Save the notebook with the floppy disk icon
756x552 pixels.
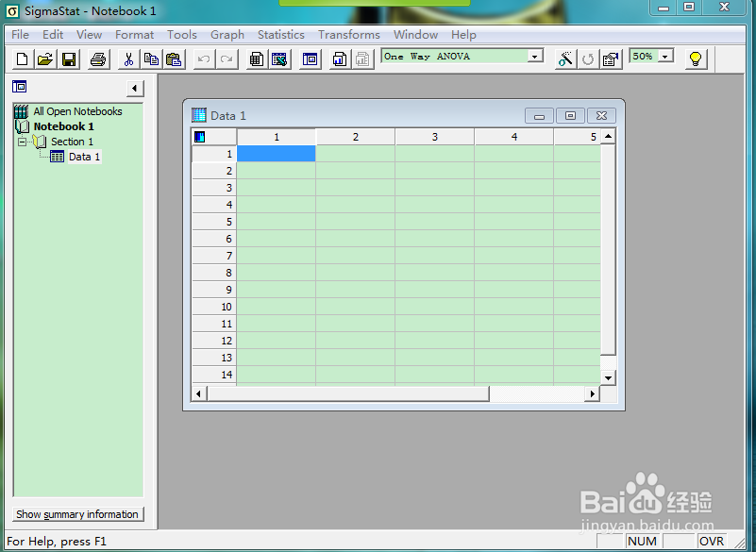[69, 59]
